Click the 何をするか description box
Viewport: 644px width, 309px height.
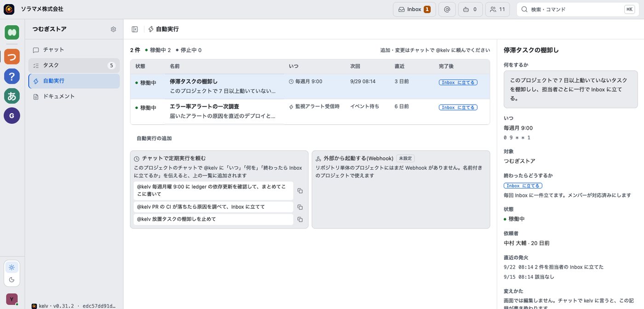[570, 89]
